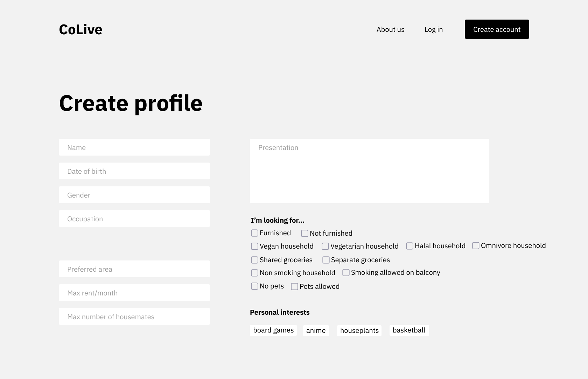This screenshot has width=588, height=379.
Task: Check Omnivore household preference
Action: click(x=475, y=245)
